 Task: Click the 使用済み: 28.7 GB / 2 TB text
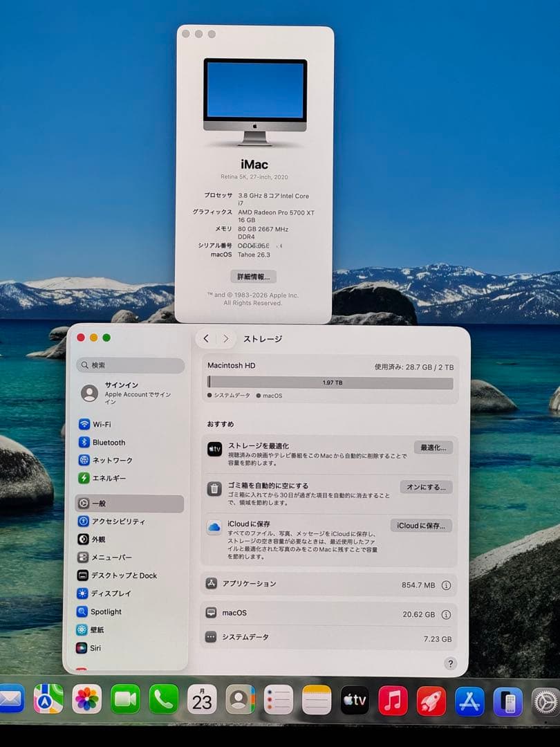point(414,367)
